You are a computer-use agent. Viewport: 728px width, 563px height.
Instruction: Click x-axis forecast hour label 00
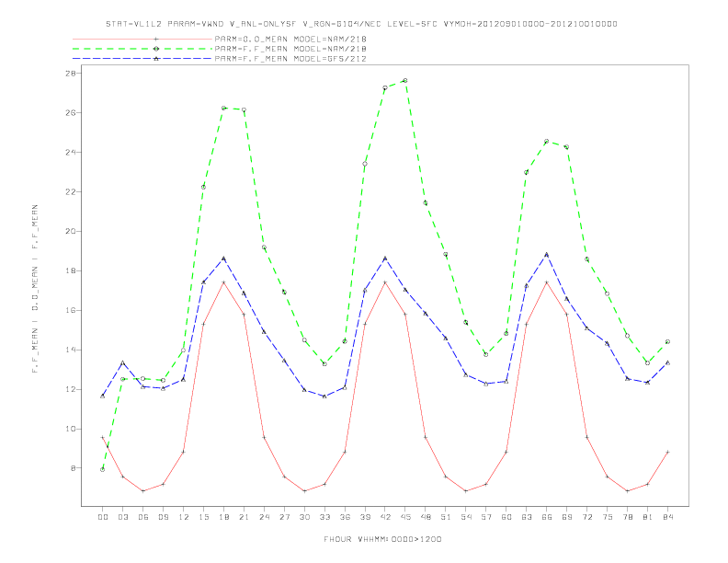click(103, 517)
